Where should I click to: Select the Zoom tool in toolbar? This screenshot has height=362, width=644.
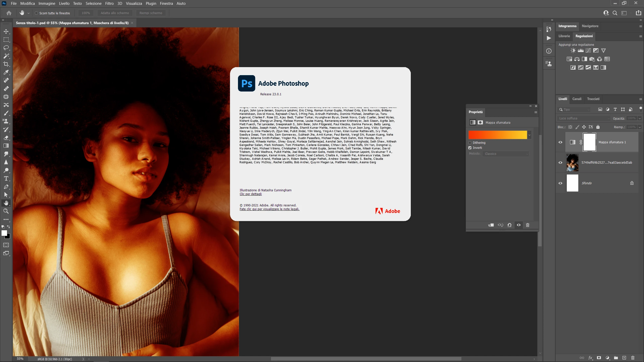tap(6, 211)
